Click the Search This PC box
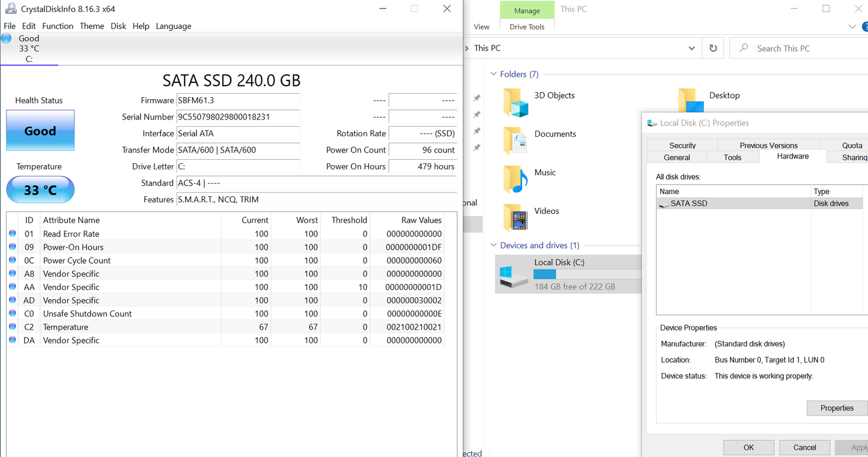 (799, 48)
